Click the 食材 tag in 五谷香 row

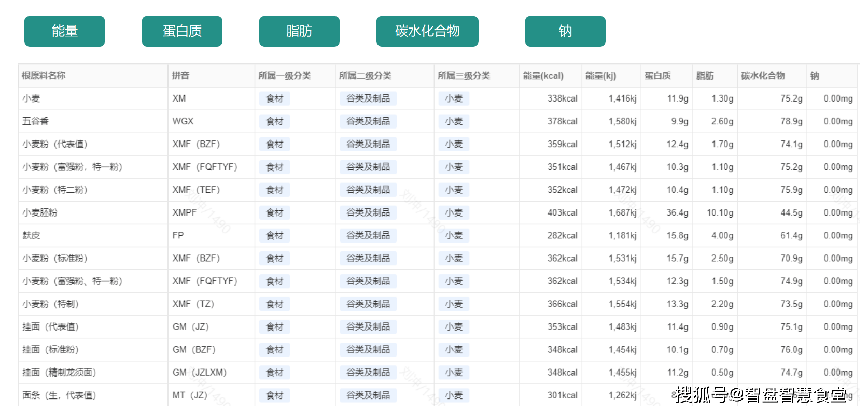pos(275,121)
